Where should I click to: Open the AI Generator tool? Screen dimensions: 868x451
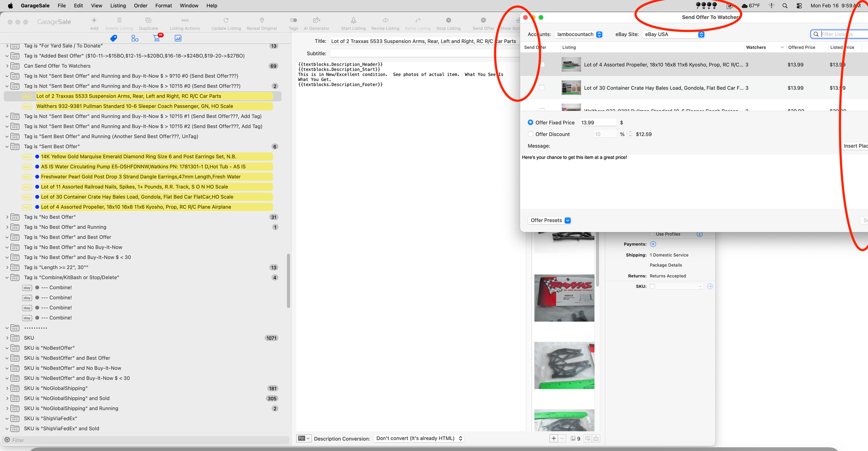316,21
